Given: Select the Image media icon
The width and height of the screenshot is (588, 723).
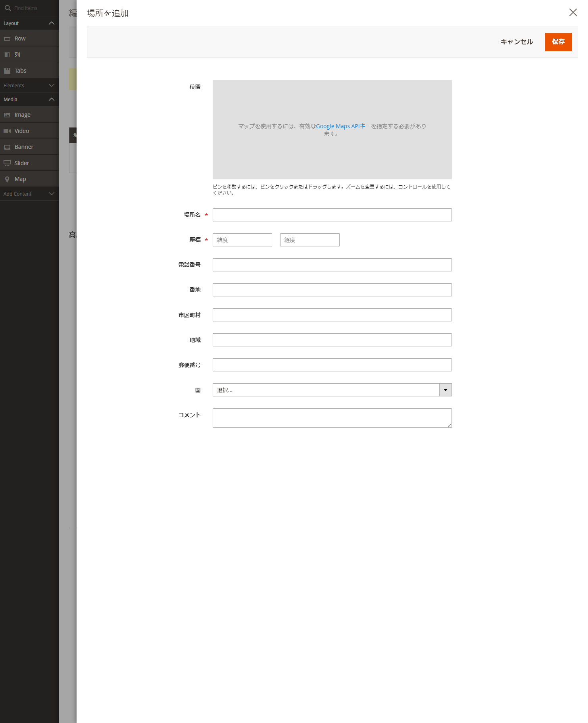Looking at the screenshot, I should click(7, 115).
